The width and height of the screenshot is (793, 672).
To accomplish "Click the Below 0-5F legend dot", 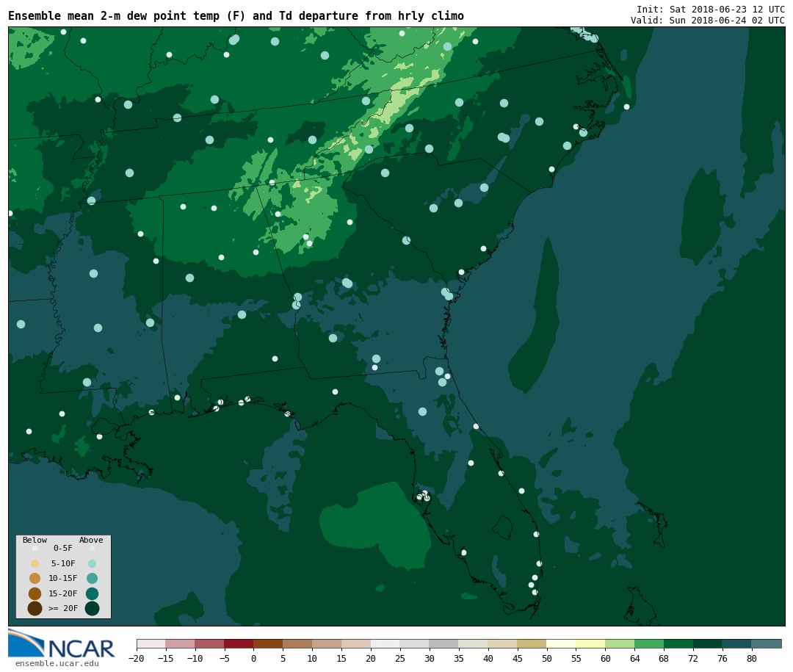I will (35, 548).
